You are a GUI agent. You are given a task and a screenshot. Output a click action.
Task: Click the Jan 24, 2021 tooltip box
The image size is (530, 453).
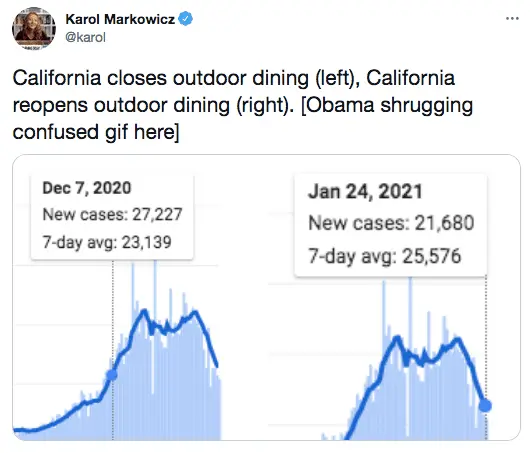click(x=391, y=225)
